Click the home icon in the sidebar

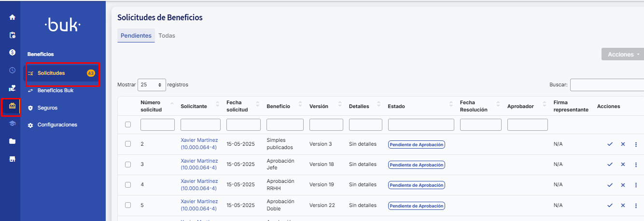(13, 17)
